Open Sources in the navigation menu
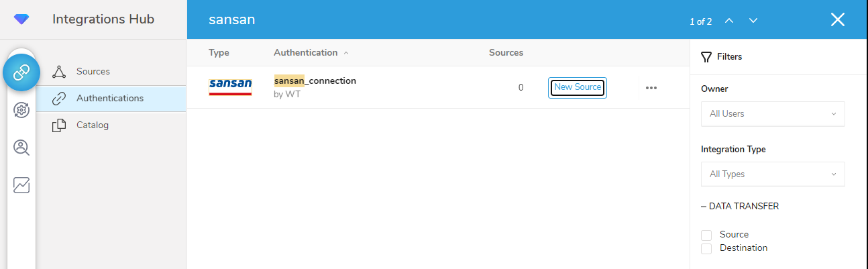Screen dimensions: 868x269 93,72
